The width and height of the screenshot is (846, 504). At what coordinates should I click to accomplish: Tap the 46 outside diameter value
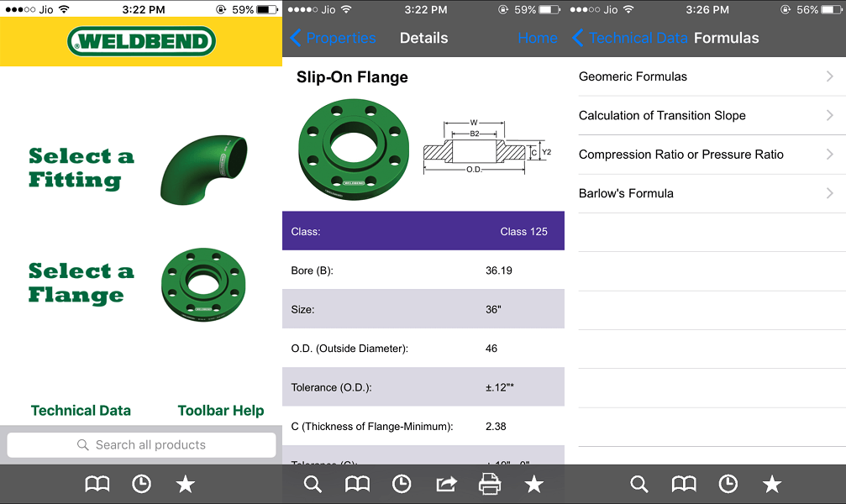(491, 349)
